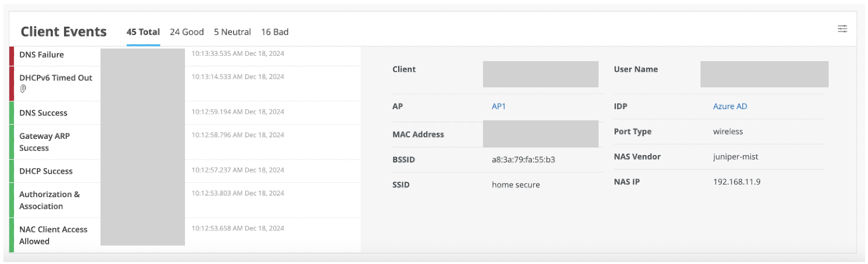Screen dimensions: 868x264
Task: Click the NAS Vendor value juniper-mist
Action: [735, 157]
